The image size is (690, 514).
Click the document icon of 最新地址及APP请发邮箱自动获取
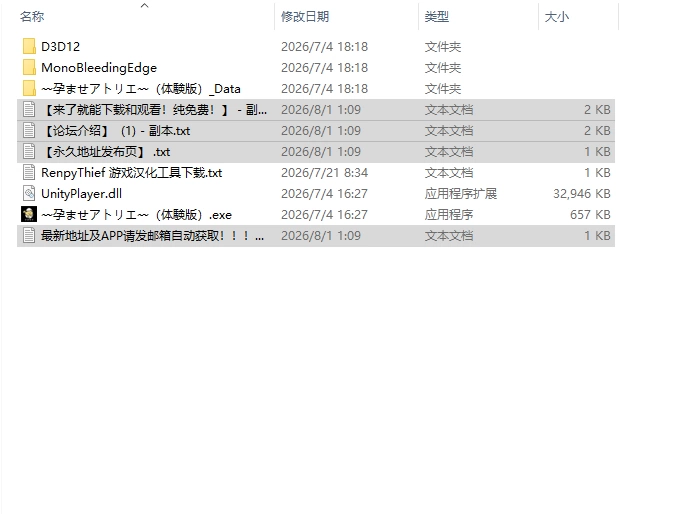[x=29, y=235]
